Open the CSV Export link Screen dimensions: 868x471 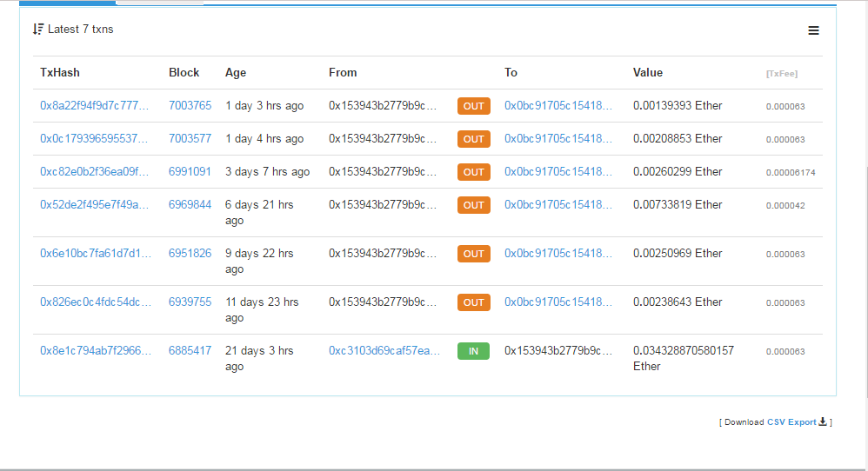click(x=791, y=421)
